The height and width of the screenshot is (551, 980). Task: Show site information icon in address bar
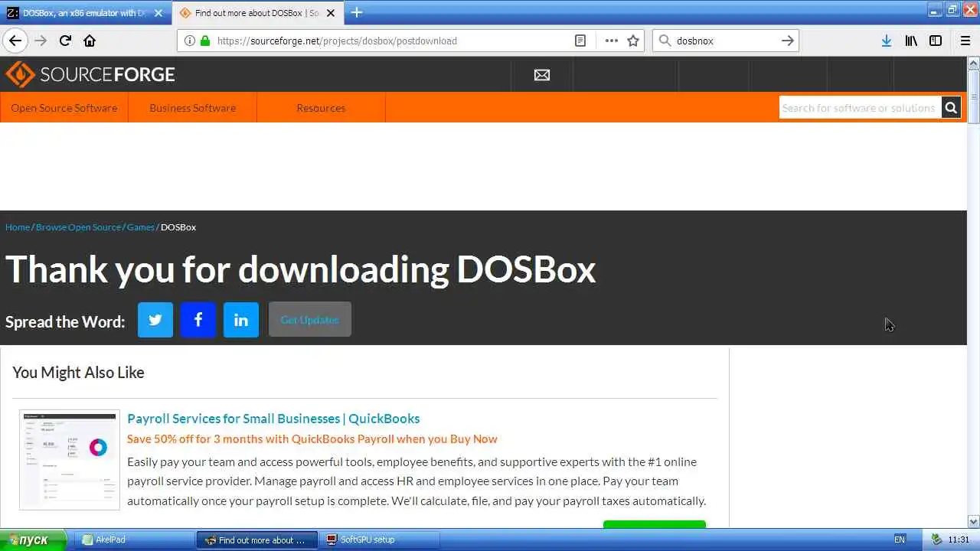tap(190, 41)
